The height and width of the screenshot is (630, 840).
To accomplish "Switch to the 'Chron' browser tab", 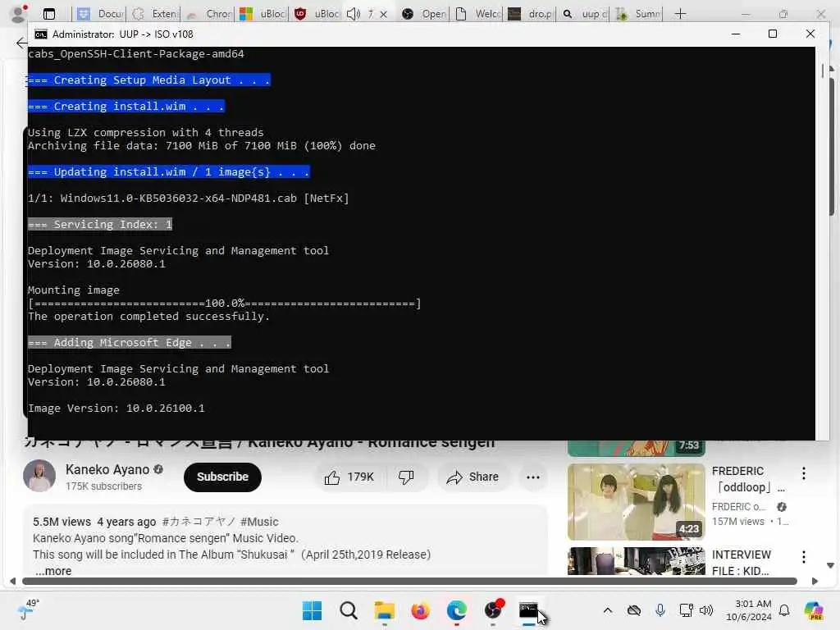I will click(x=209, y=14).
